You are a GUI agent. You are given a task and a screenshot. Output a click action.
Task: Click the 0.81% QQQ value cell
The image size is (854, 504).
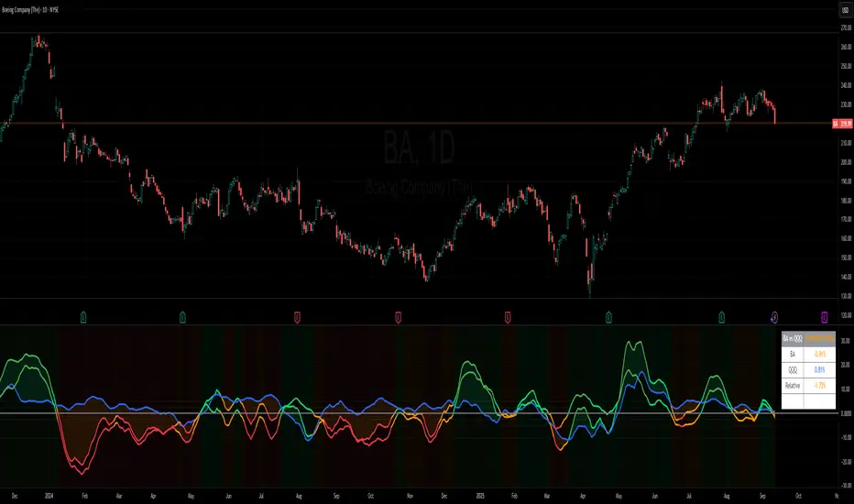[x=820, y=370]
